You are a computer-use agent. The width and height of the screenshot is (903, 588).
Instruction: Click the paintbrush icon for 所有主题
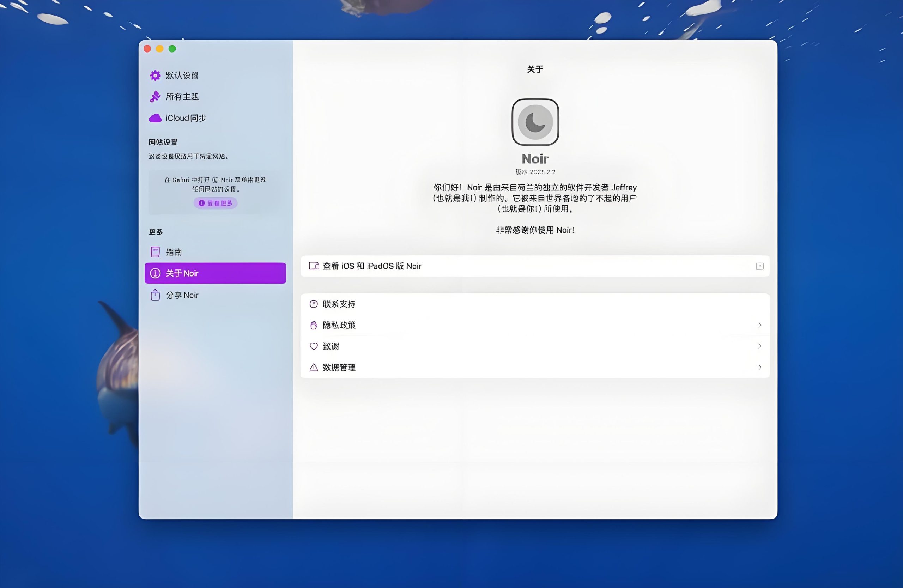(155, 97)
